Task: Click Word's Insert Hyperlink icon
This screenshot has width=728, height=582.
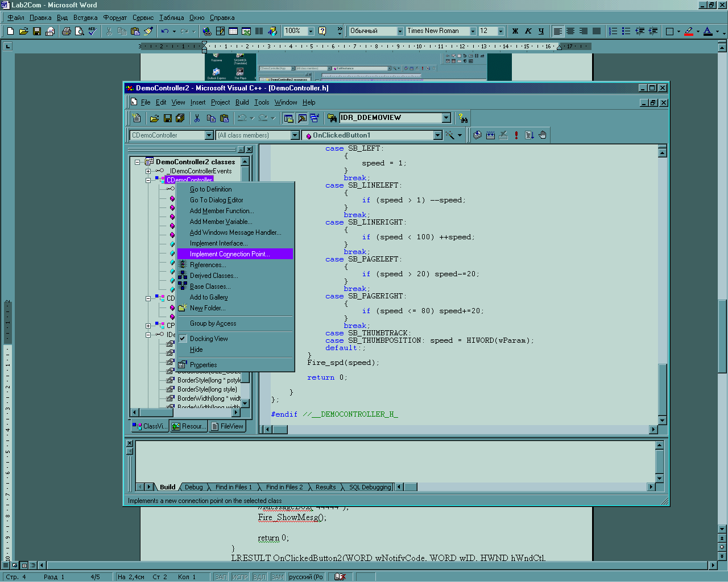Action: pyautogui.click(x=207, y=31)
